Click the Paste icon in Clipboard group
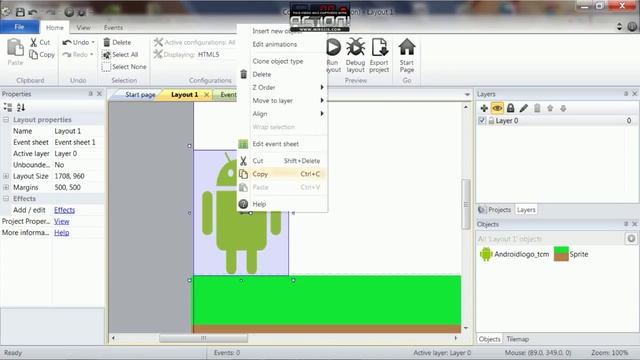640x360 pixels. 16,48
